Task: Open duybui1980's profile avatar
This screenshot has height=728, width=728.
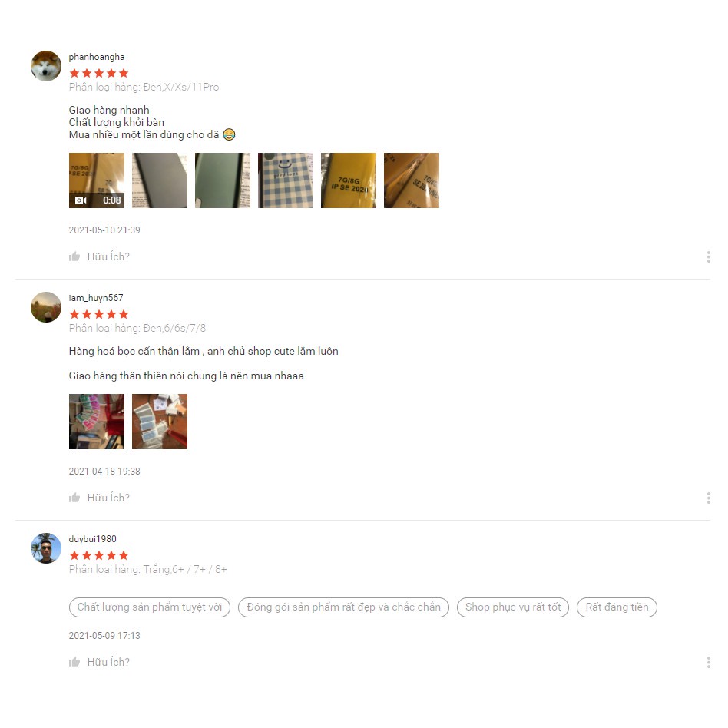Action: tap(46, 548)
